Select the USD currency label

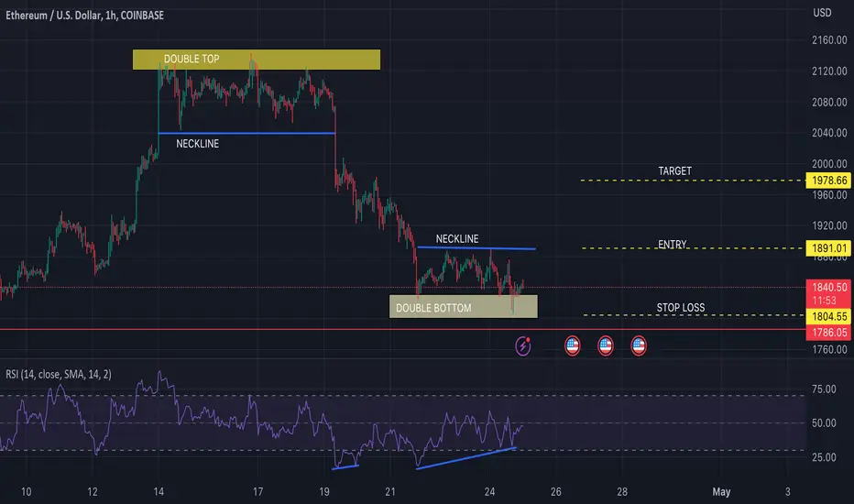[822, 13]
